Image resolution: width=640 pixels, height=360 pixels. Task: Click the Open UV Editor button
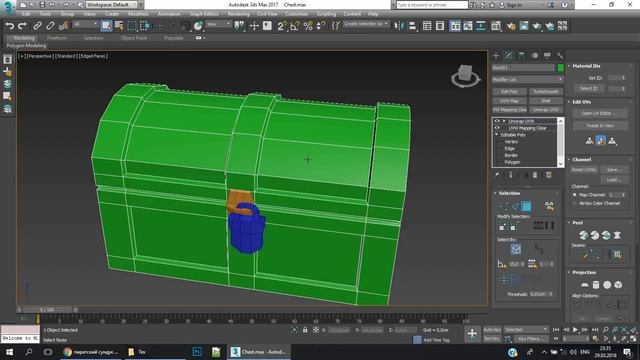pos(600,113)
